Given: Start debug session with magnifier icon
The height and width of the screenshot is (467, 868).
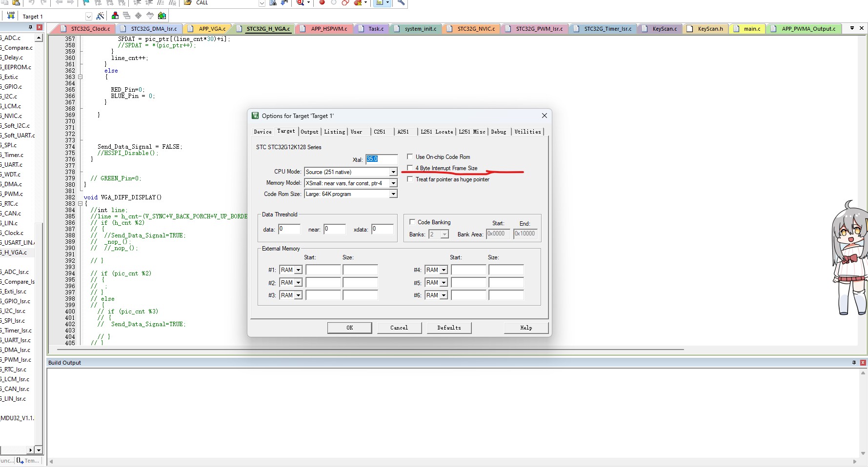Looking at the screenshot, I should 301,2.
